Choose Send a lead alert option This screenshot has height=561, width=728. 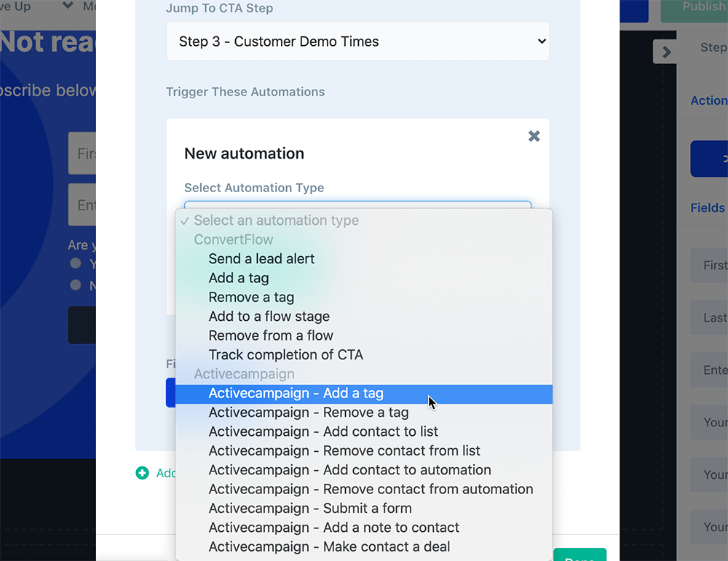point(363,258)
